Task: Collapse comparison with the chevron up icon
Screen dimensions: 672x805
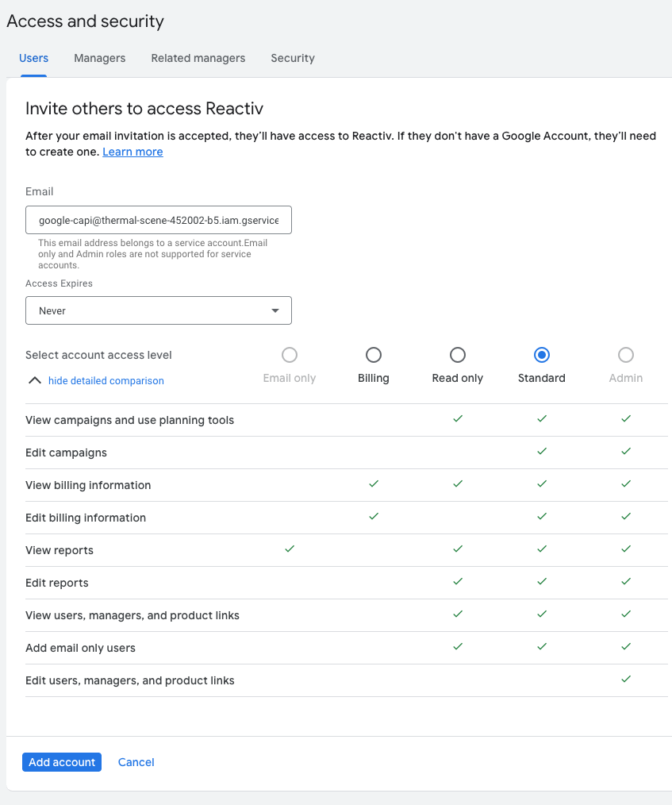Action: tap(34, 380)
